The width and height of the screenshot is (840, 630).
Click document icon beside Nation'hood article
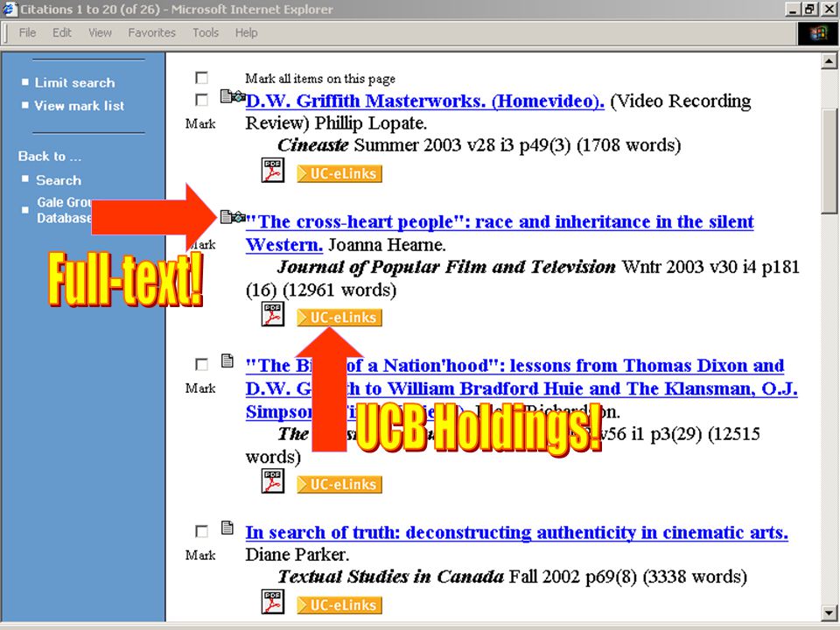[227, 361]
